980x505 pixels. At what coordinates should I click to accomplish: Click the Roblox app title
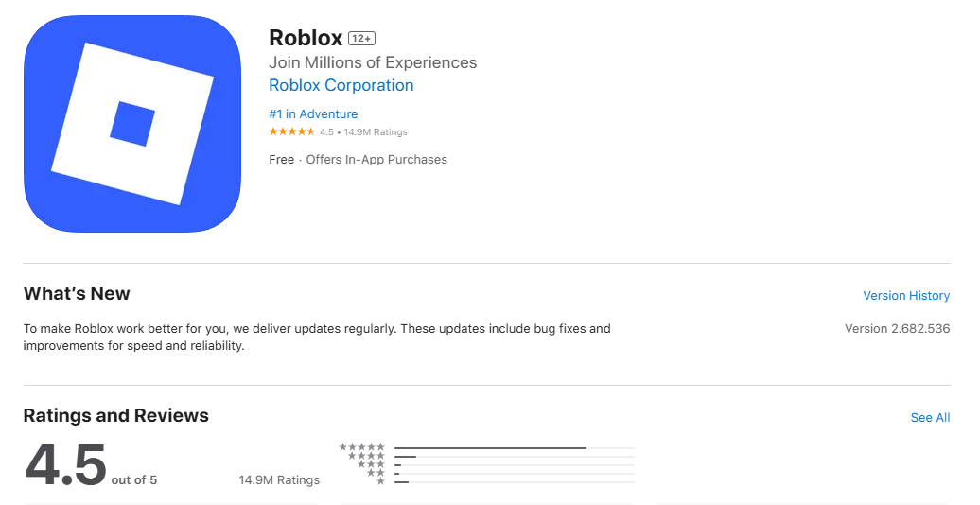point(306,38)
